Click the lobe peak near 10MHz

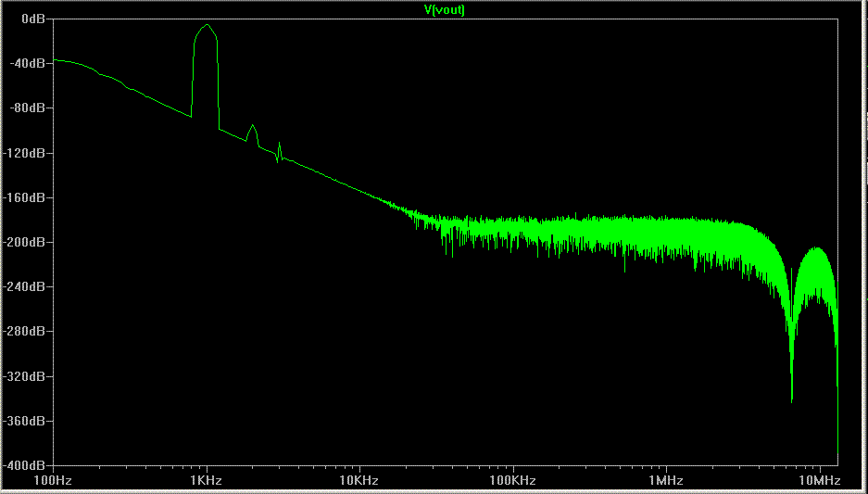click(x=818, y=248)
